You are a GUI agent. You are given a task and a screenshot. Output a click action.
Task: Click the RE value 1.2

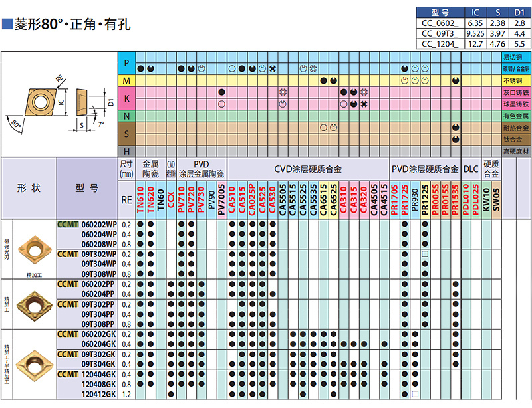pyautogui.click(x=126, y=395)
